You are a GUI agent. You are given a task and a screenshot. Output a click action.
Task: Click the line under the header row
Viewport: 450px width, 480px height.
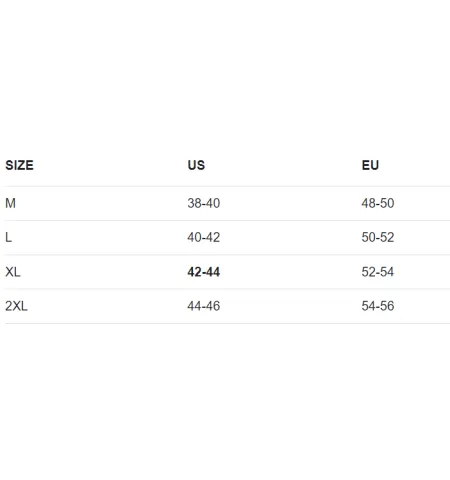click(227, 186)
